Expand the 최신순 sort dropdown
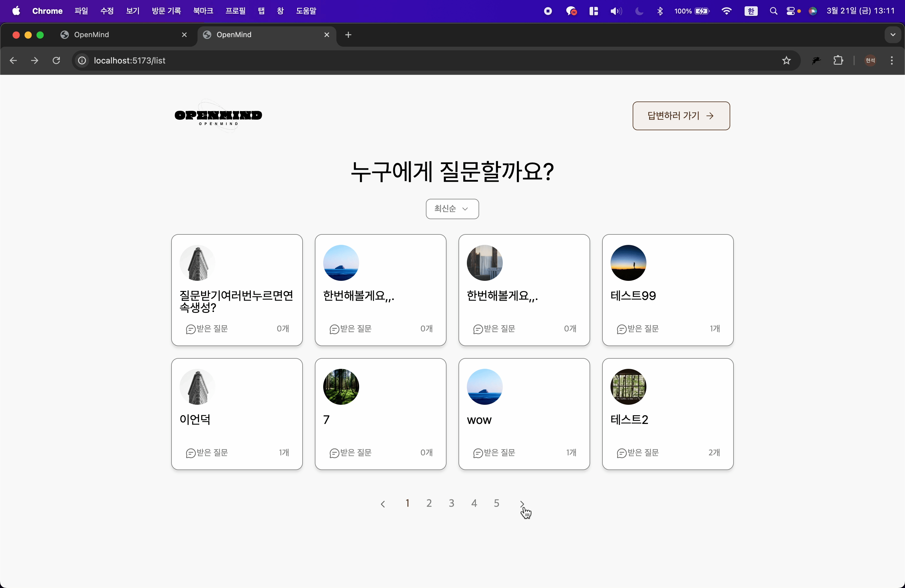The width and height of the screenshot is (905, 588). pyautogui.click(x=452, y=209)
